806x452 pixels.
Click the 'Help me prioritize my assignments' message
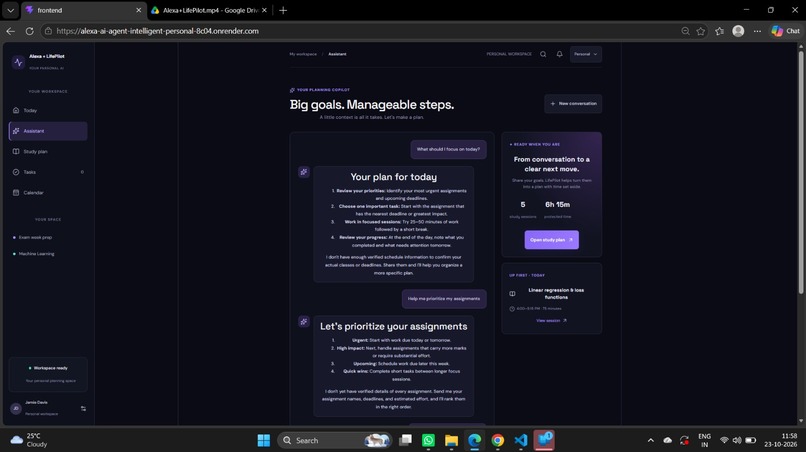(444, 299)
